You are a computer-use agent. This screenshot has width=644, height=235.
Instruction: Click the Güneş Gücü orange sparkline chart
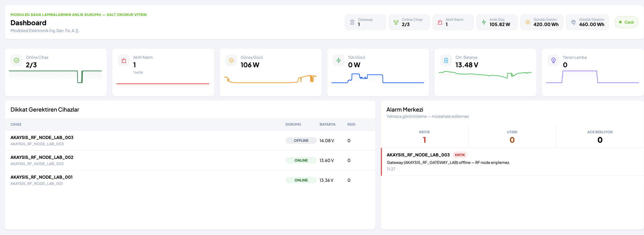point(270,79)
